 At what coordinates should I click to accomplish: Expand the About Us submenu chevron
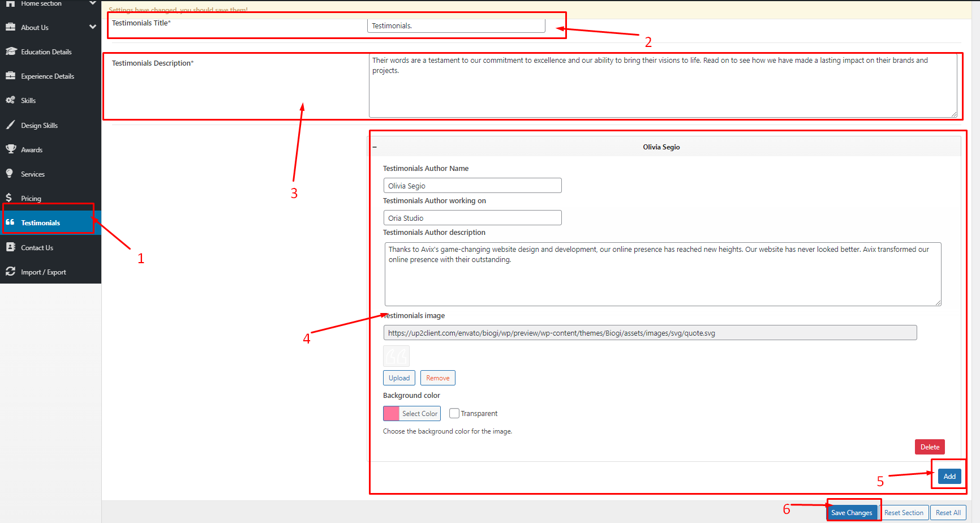pos(93,27)
